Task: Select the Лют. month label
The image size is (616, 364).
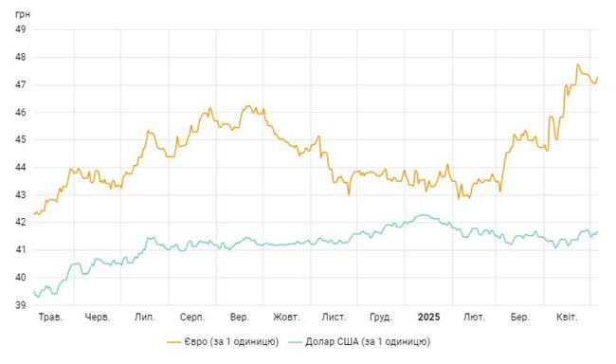Action: tap(474, 317)
